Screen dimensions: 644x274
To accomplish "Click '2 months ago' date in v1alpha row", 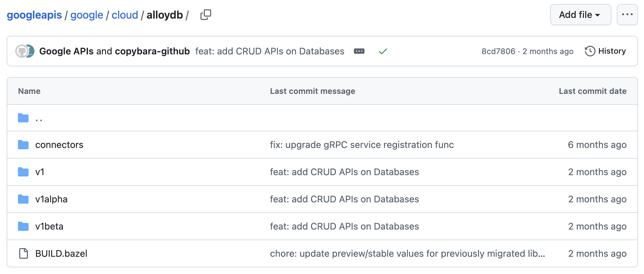I will click(x=597, y=199).
